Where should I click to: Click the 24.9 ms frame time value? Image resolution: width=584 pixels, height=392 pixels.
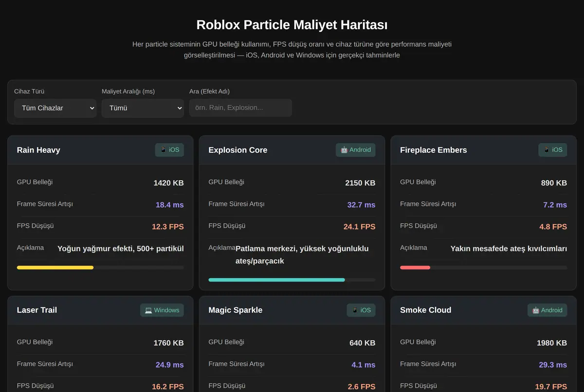pos(169,365)
